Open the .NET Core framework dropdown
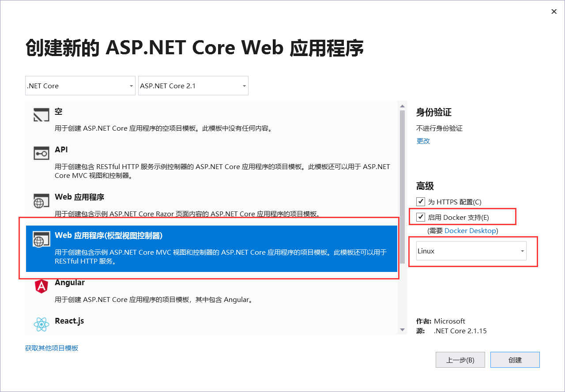 point(80,86)
